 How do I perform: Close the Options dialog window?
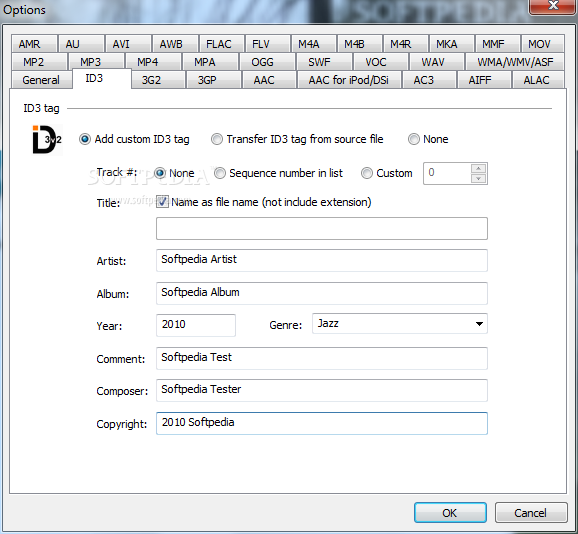(553, 6)
